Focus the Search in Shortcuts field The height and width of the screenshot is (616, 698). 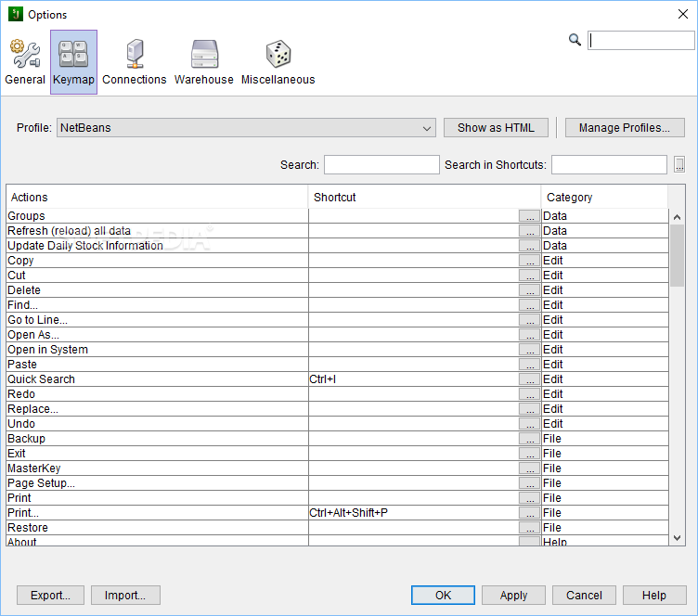pyautogui.click(x=609, y=164)
